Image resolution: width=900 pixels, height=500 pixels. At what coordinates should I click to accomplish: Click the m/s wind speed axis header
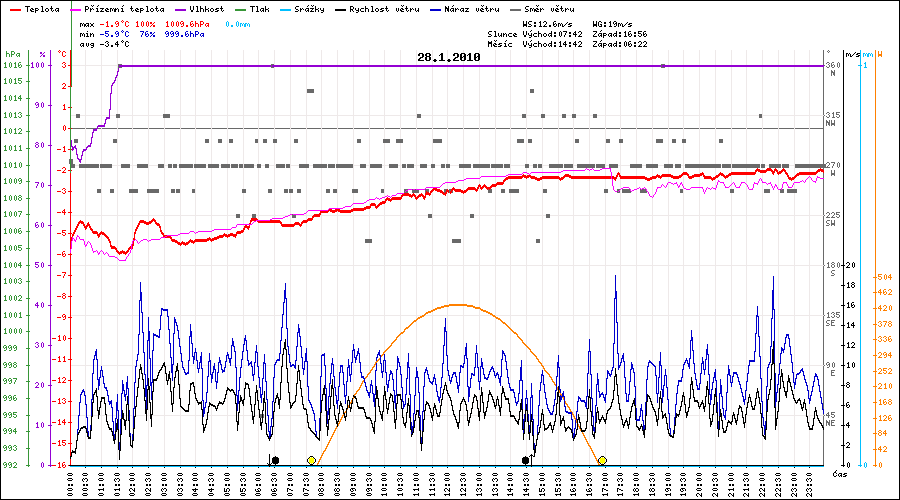tap(851, 54)
